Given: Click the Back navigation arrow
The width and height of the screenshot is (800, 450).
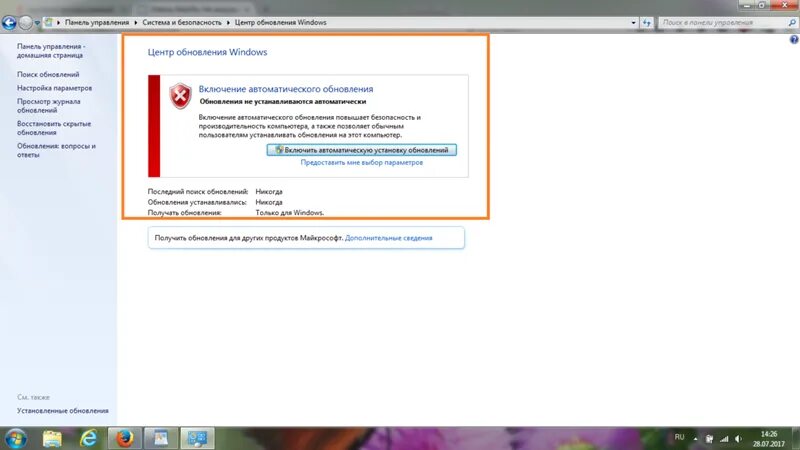Looking at the screenshot, I should pyautogui.click(x=9, y=22).
